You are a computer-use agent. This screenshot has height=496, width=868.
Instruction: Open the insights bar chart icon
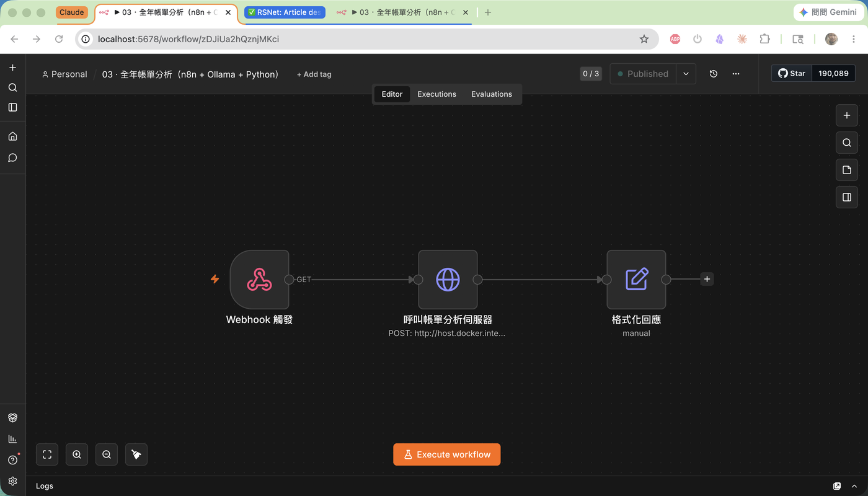pyautogui.click(x=12, y=439)
